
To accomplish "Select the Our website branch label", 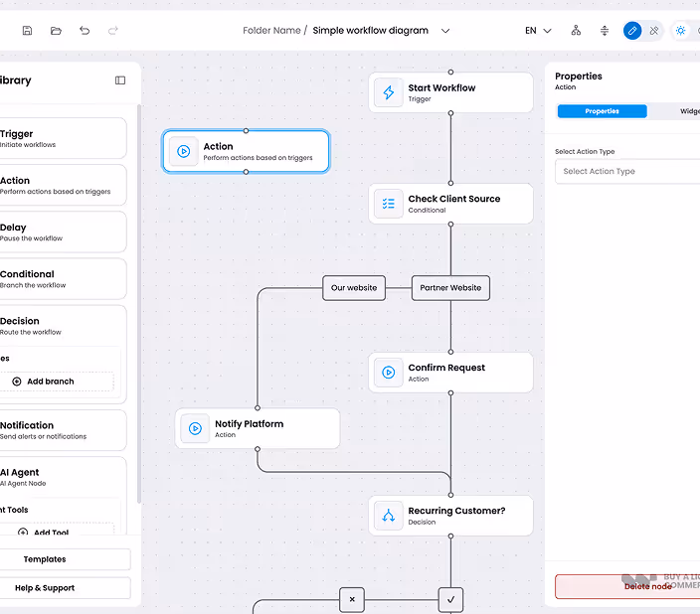I will point(354,288).
